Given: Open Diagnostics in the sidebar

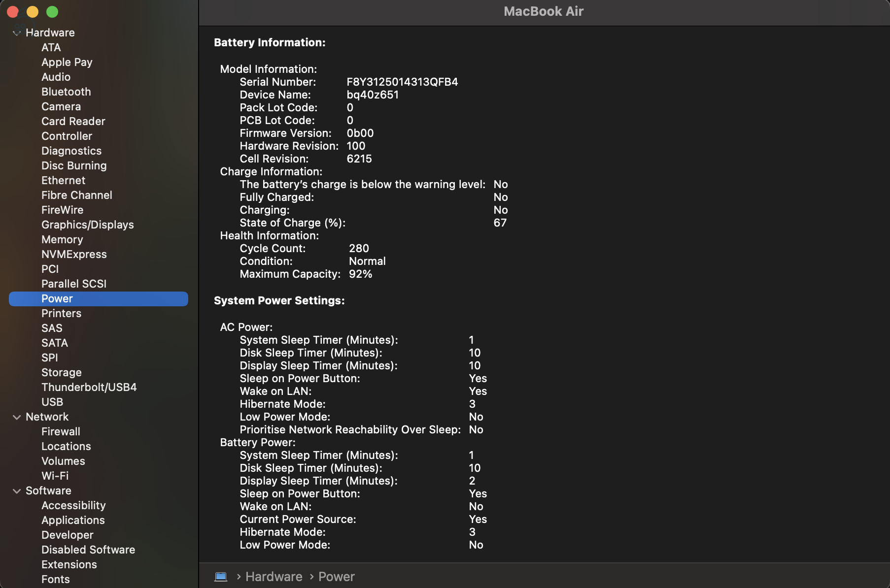Looking at the screenshot, I should tap(71, 151).
